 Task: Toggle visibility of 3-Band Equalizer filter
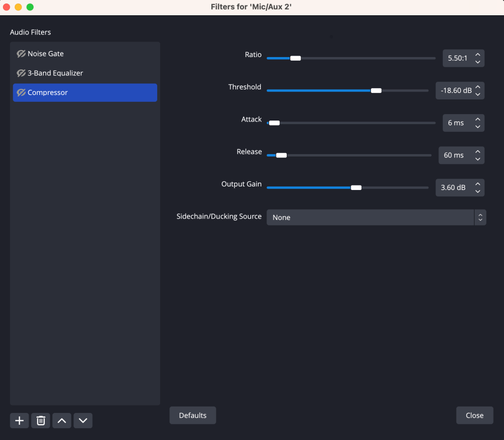coord(21,73)
